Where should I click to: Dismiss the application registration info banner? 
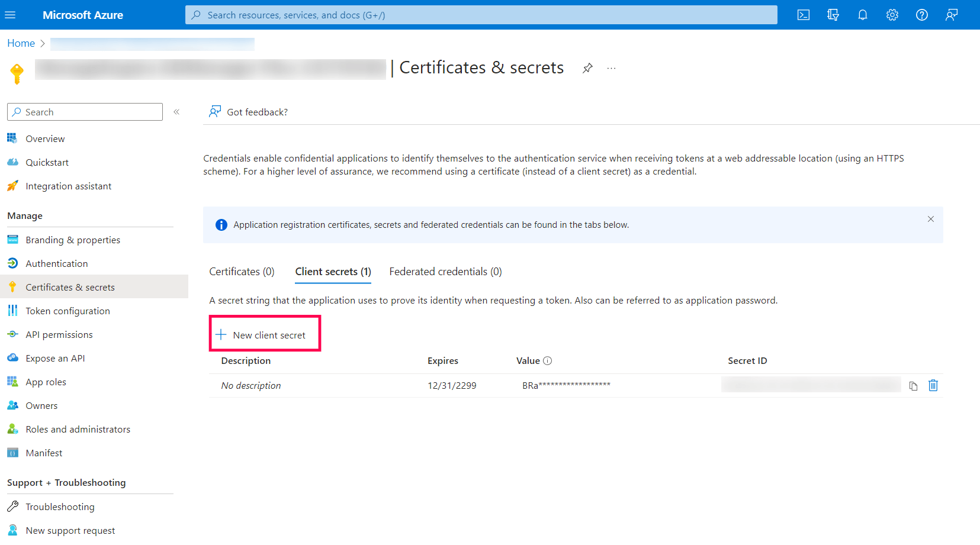pos(930,219)
